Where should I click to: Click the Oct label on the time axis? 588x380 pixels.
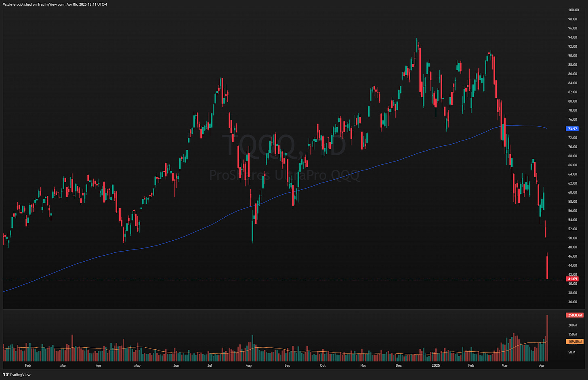[x=323, y=365]
